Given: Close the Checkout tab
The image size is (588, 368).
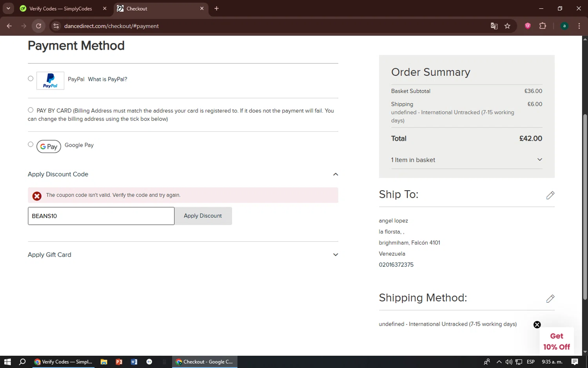Looking at the screenshot, I should point(202,9).
